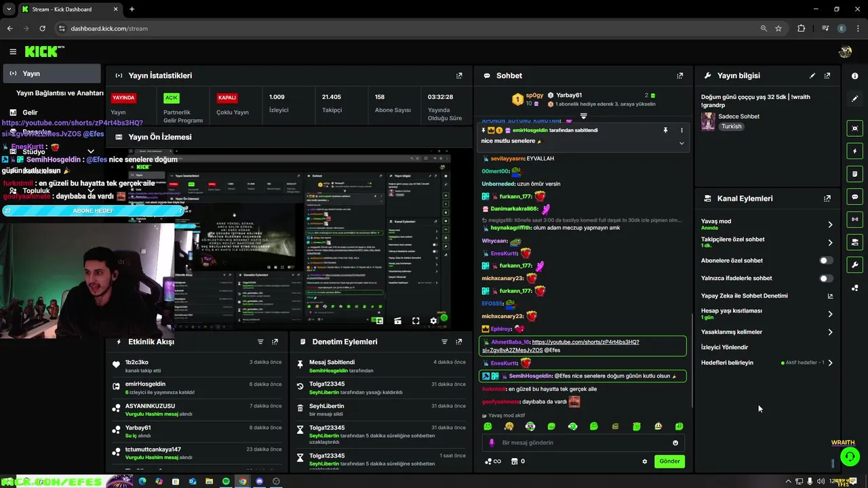Toggle the broadcast signal sidebar widget icon
Screen dimensions: 868x488
tap(854, 219)
